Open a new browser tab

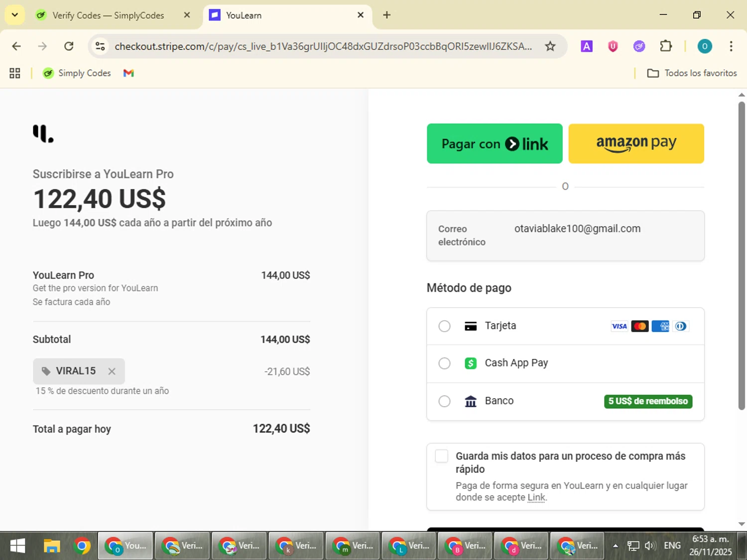[386, 15]
